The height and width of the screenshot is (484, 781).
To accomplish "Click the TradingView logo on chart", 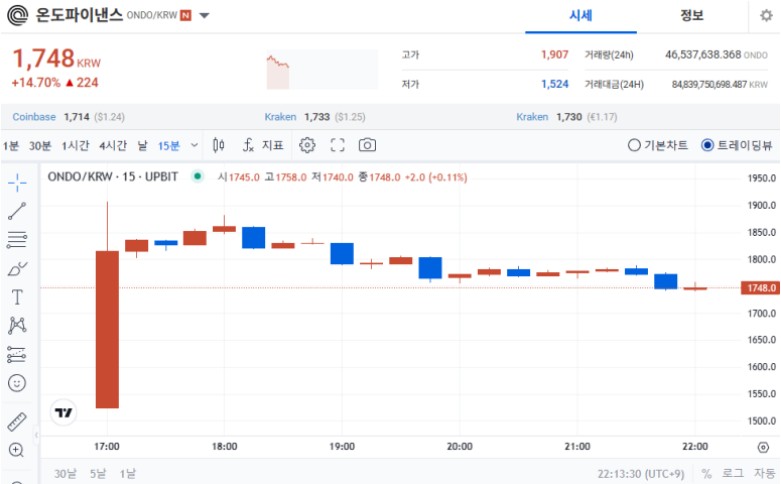I will (64, 412).
